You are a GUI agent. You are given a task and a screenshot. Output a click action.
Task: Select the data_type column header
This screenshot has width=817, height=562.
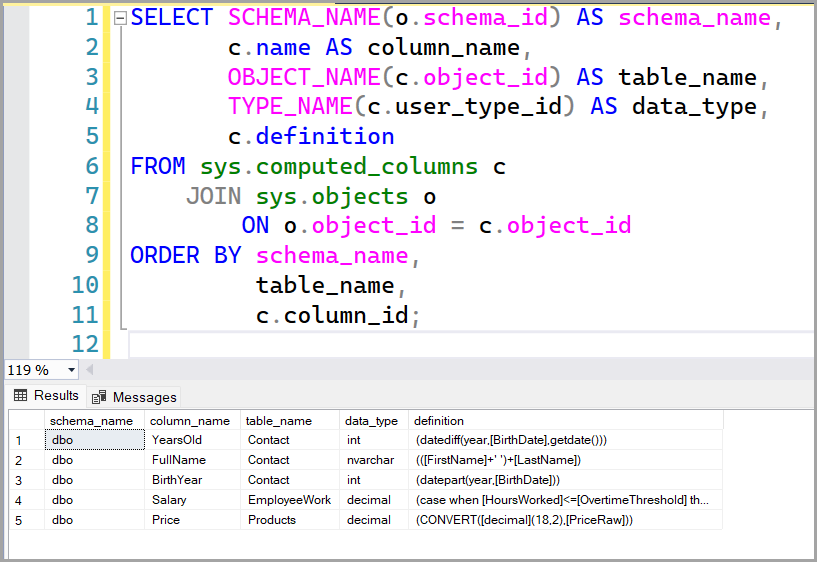click(x=374, y=420)
